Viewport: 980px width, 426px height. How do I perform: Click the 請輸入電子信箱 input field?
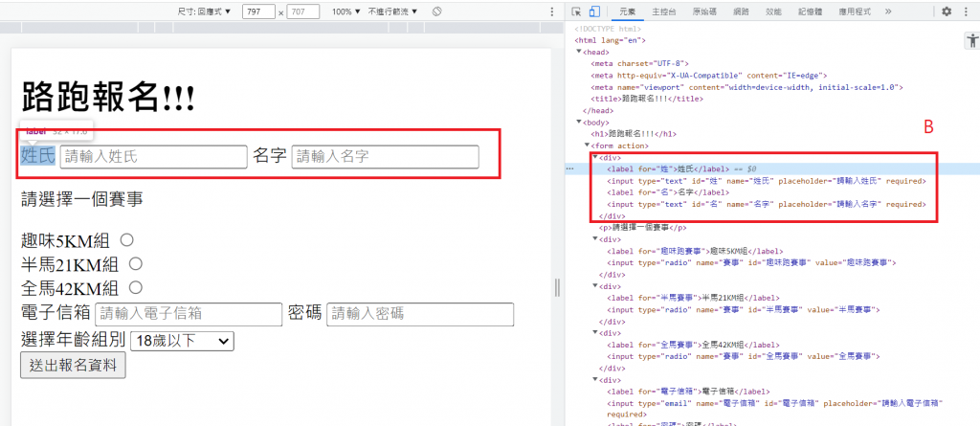(x=189, y=314)
